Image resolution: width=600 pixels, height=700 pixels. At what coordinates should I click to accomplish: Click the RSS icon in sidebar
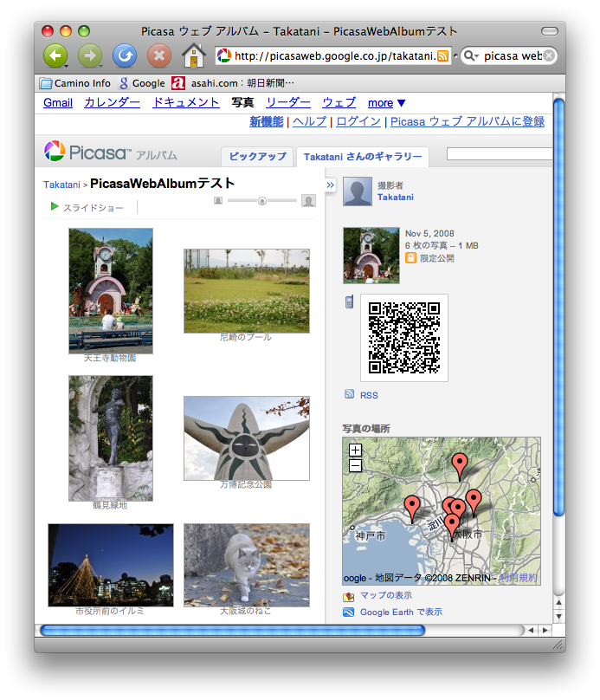(x=349, y=394)
